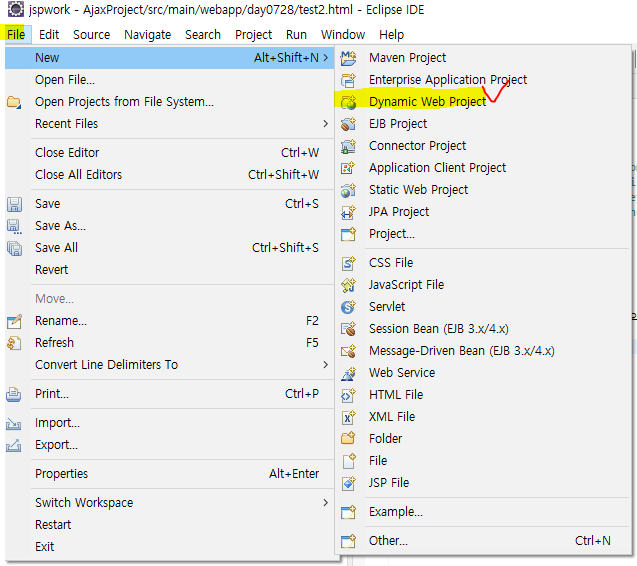Expand the Recent Files submenu
Viewport: 637px width, 566px height.
[326, 124]
